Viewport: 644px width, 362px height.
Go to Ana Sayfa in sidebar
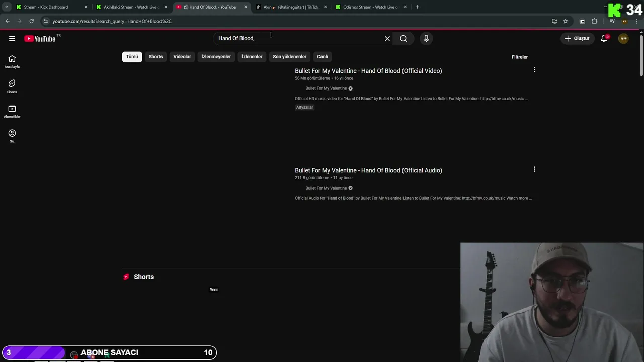coord(12,62)
